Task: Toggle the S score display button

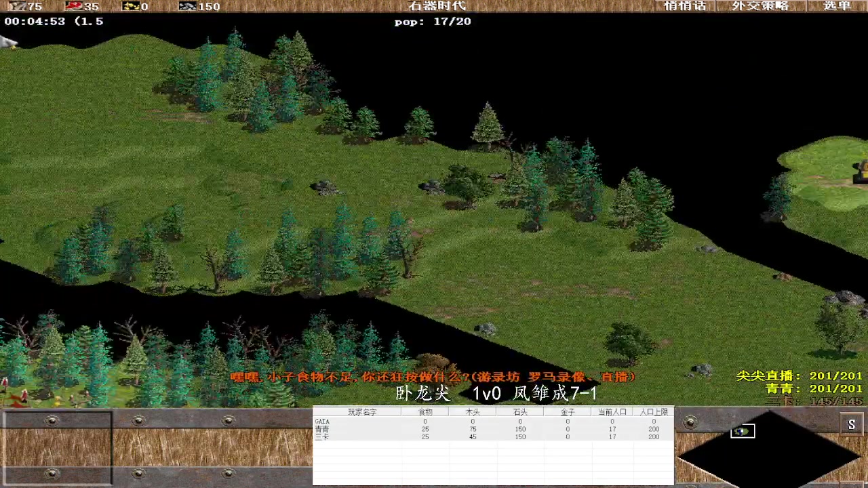Action: (x=852, y=424)
